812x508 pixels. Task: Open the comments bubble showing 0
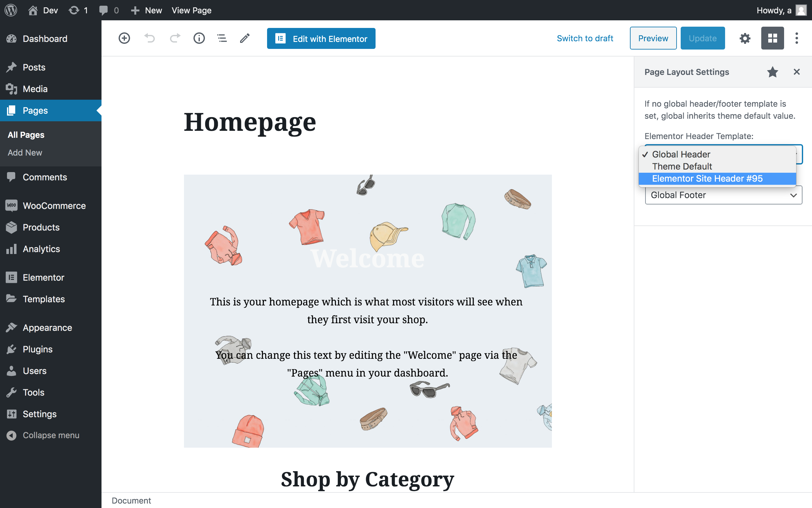pos(109,10)
